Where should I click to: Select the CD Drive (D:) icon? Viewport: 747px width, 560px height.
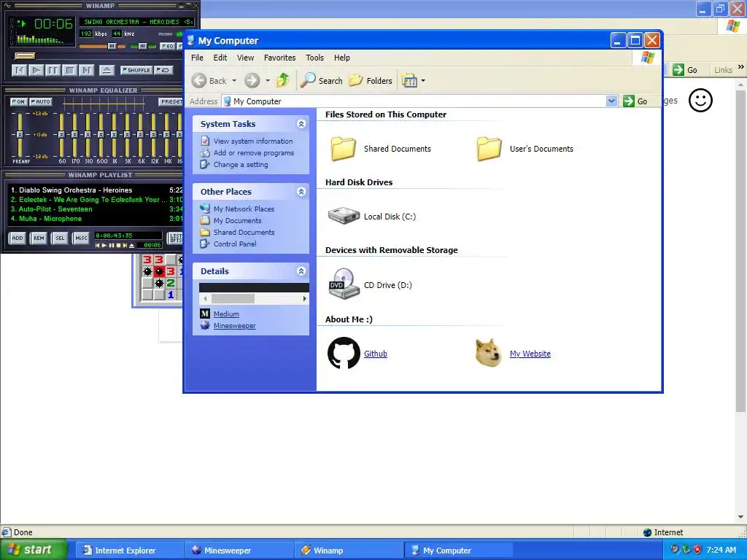[344, 284]
